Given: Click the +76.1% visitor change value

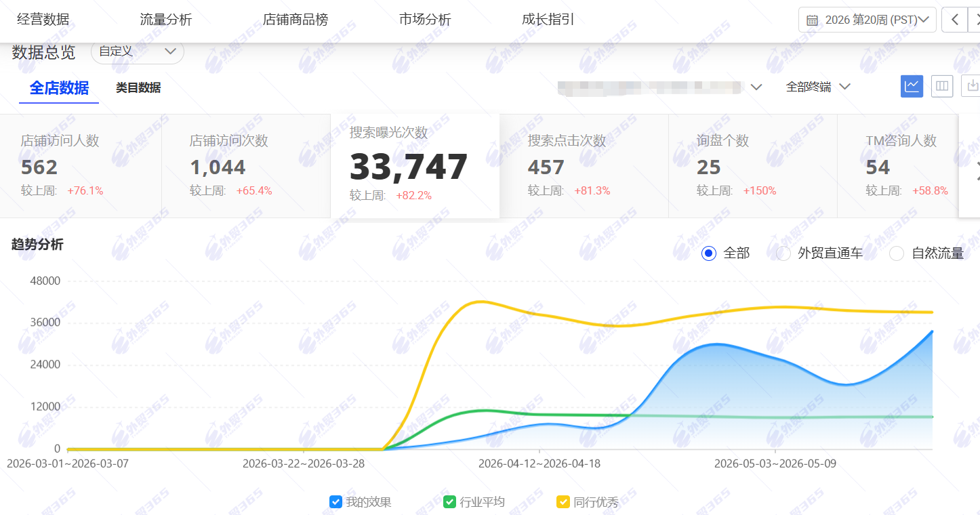Looking at the screenshot, I should point(85,191).
